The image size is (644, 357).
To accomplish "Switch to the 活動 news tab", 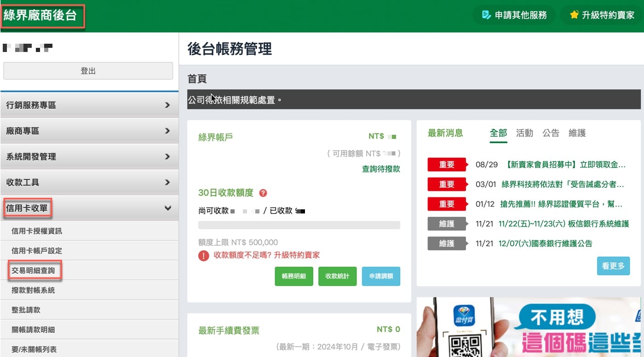I will coord(524,133).
